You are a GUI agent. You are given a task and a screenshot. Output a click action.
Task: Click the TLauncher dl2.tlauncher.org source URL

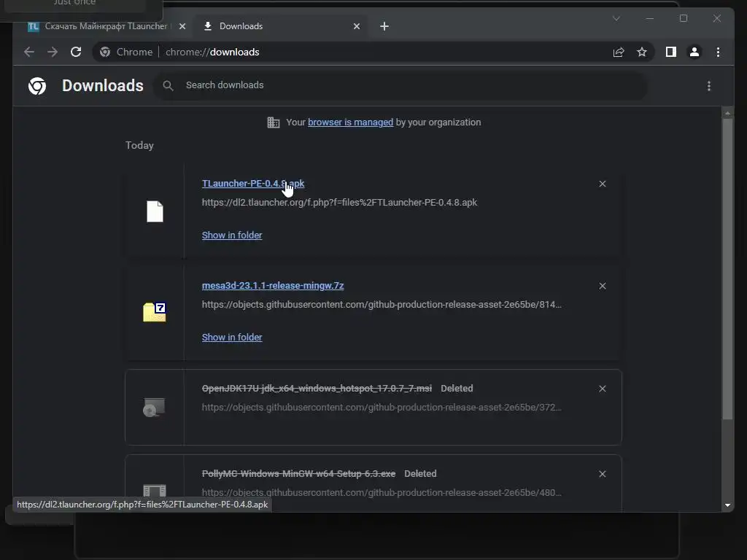click(339, 203)
